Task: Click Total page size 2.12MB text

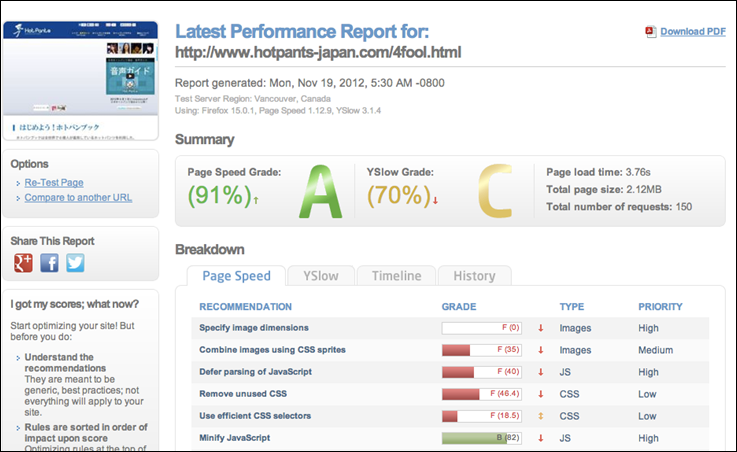Action: click(x=604, y=189)
